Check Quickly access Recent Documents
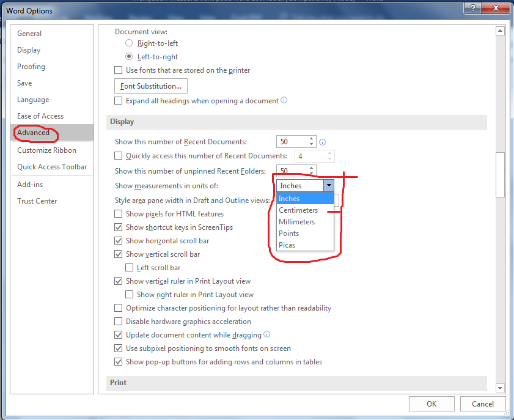Image resolution: width=514 pixels, height=420 pixels. [118, 155]
